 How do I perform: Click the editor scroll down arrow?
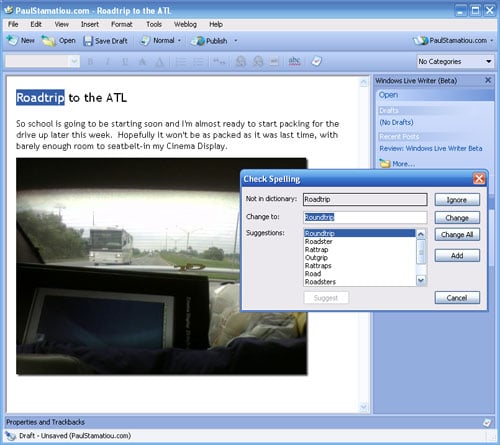(363, 407)
